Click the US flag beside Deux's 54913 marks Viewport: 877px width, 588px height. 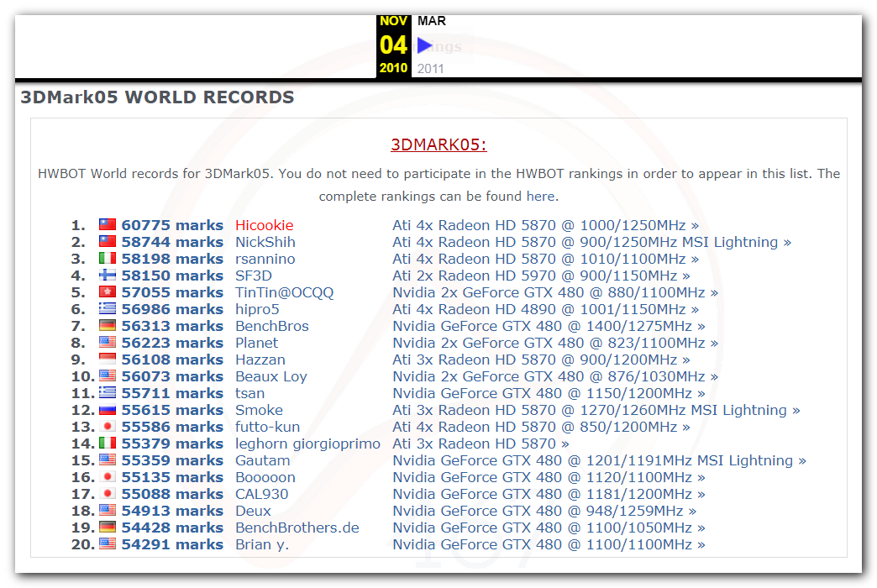[x=108, y=510]
